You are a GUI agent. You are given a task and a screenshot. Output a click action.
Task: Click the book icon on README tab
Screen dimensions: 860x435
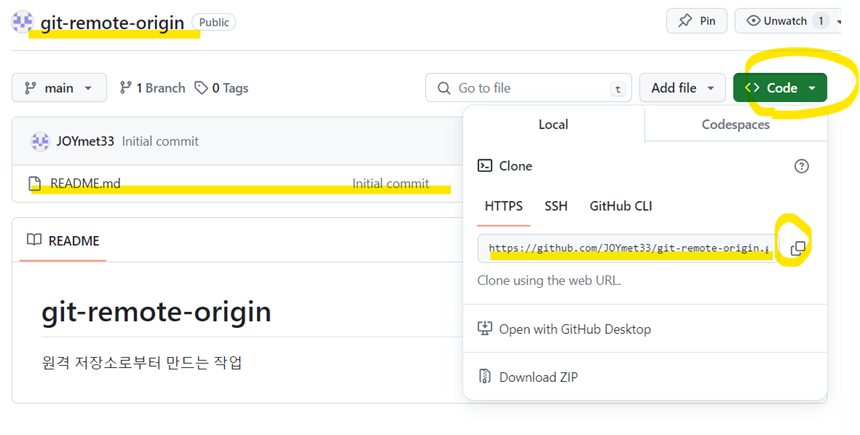[34, 240]
